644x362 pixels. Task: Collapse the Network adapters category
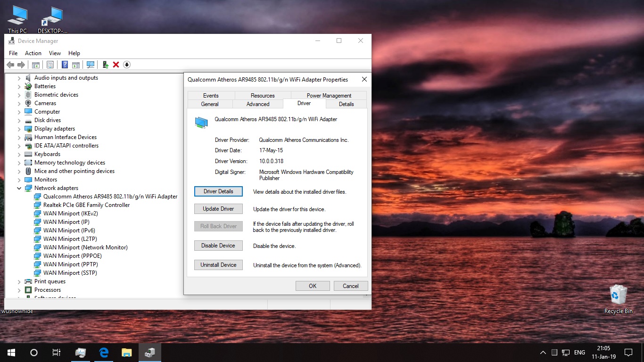[19, 188]
